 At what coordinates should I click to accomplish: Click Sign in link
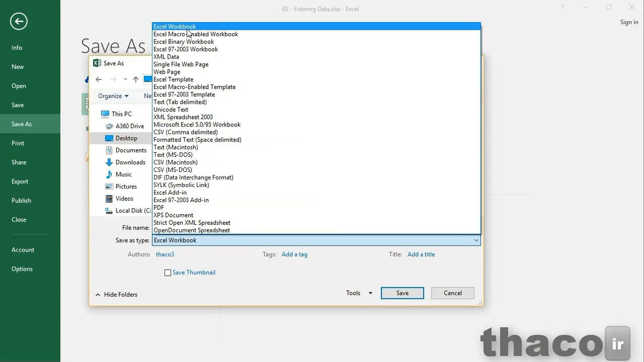[x=629, y=22]
